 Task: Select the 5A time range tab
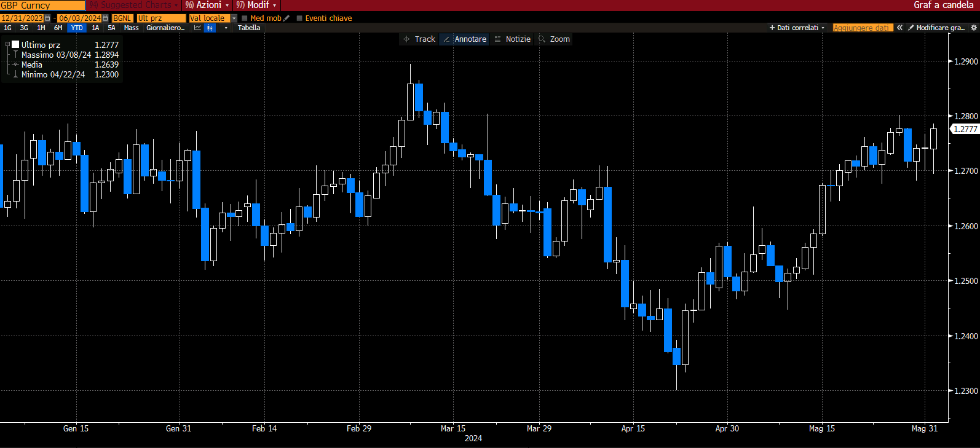pos(112,28)
